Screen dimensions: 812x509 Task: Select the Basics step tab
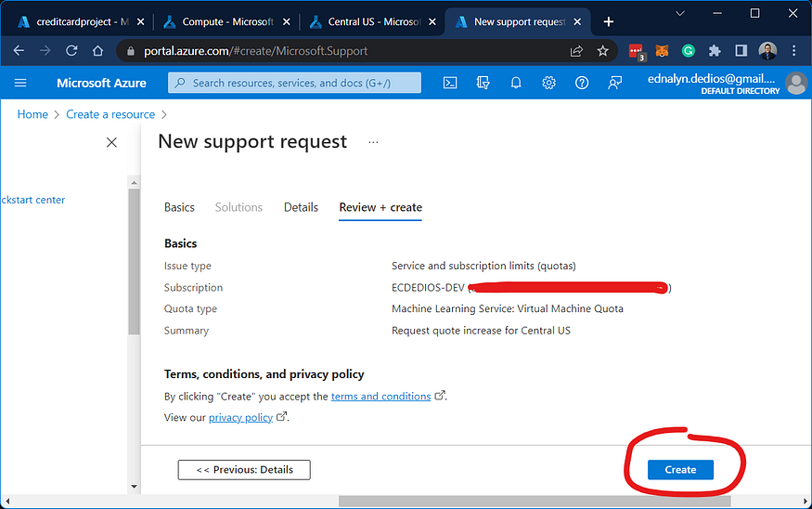coord(179,207)
